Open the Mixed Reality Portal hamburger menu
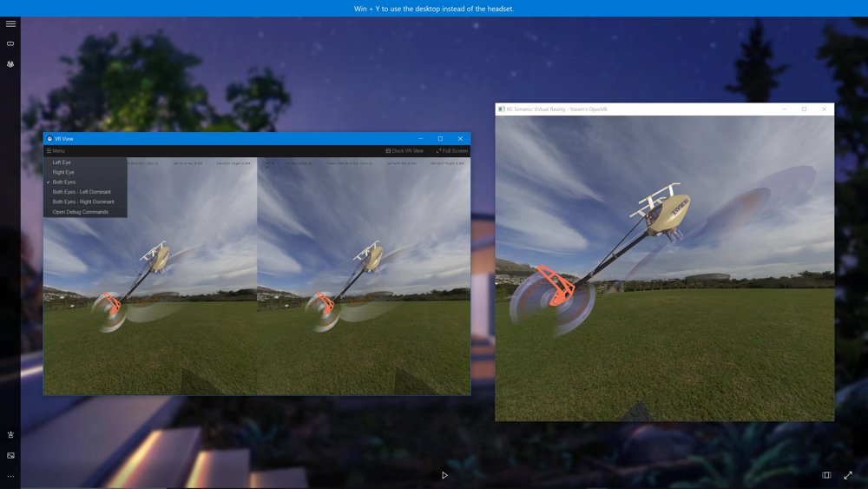 pos(10,23)
